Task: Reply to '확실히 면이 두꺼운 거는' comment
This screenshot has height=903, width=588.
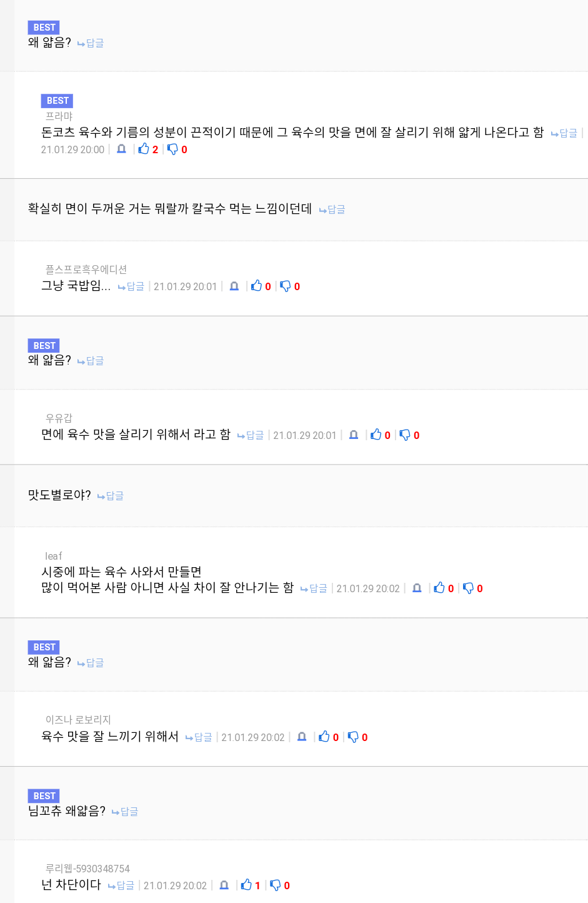Action: coord(332,209)
